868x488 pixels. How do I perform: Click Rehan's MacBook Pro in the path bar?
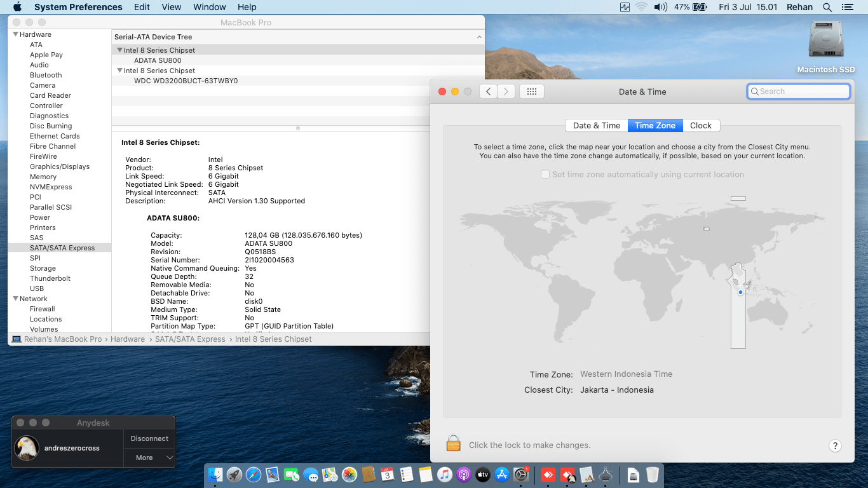click(57, 339)
